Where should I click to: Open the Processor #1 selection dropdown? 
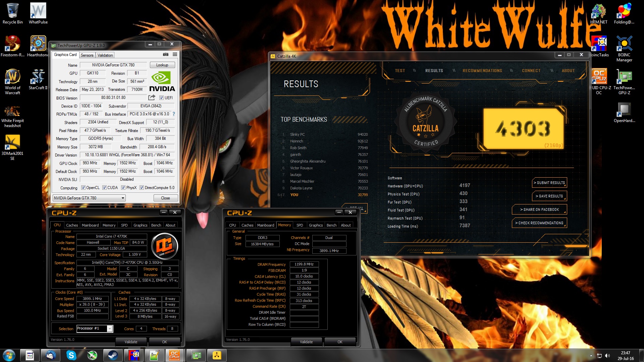(x=95, y=328)
